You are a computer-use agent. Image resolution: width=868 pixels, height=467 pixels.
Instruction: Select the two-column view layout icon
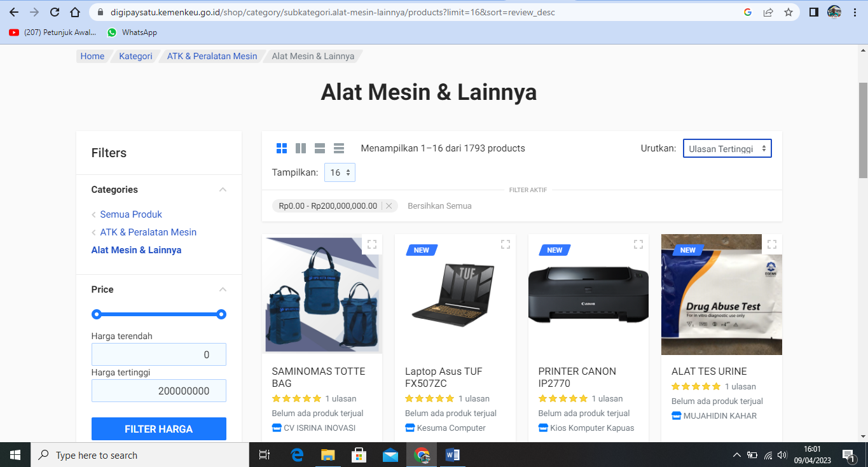(x=301, y=148)
